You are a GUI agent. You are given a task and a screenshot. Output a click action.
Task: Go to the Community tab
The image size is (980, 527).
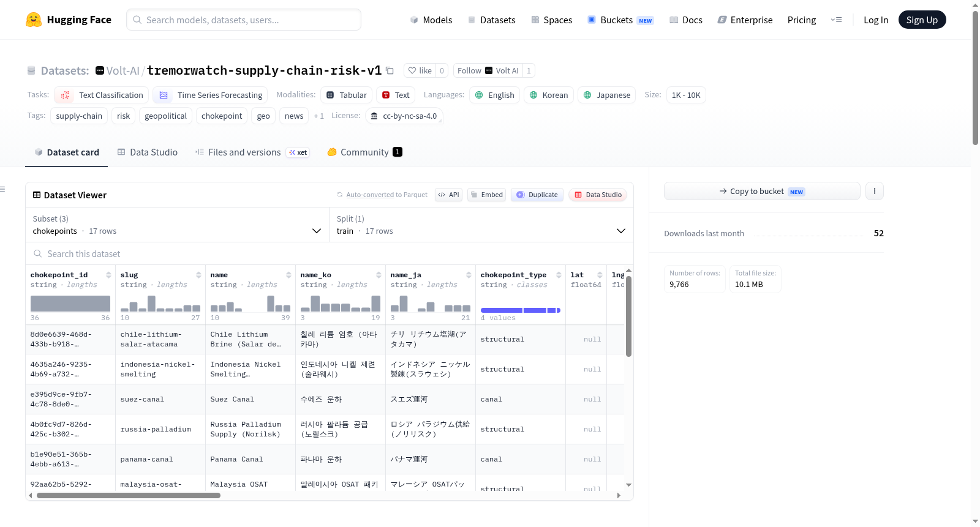[364, 152]
